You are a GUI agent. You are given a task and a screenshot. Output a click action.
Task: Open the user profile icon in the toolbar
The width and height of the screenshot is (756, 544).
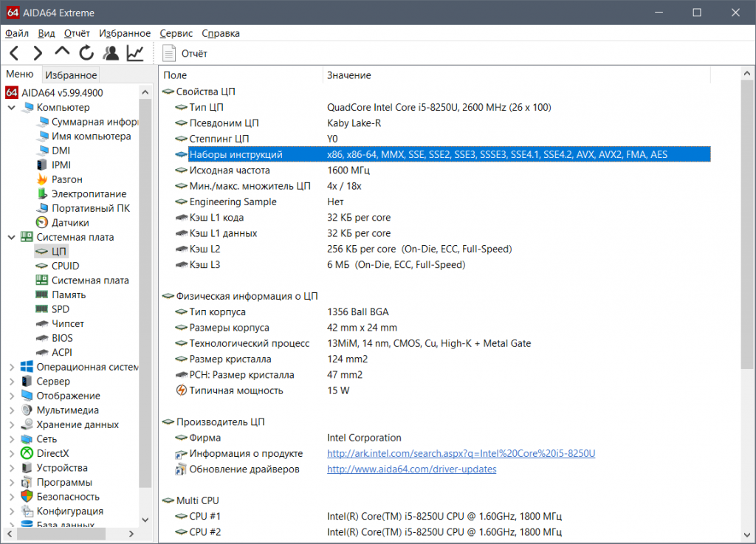(111, 52)
